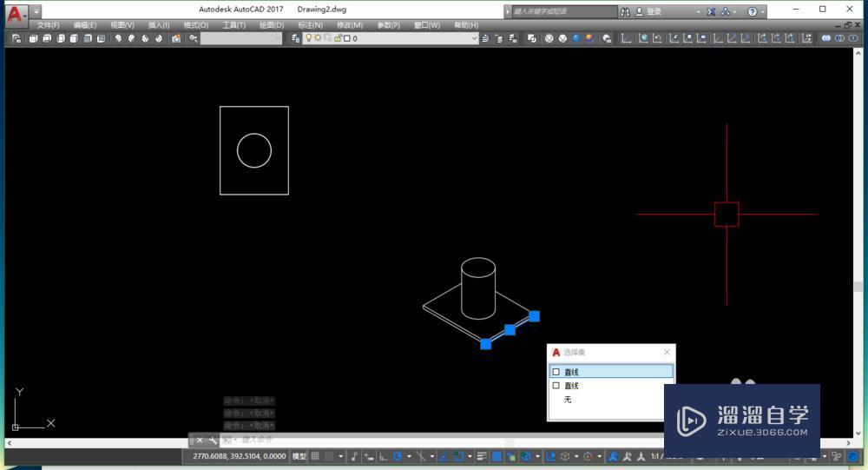Open the 插入(I) menu
The width and height of the screenshot is (868, 470).
pos(159,25)
